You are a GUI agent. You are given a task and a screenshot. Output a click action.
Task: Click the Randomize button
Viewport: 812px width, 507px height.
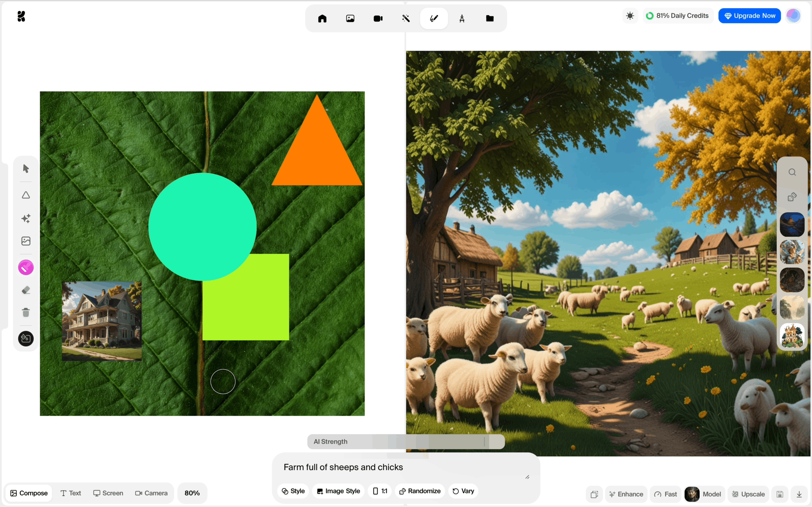click(x=420, y=491)
